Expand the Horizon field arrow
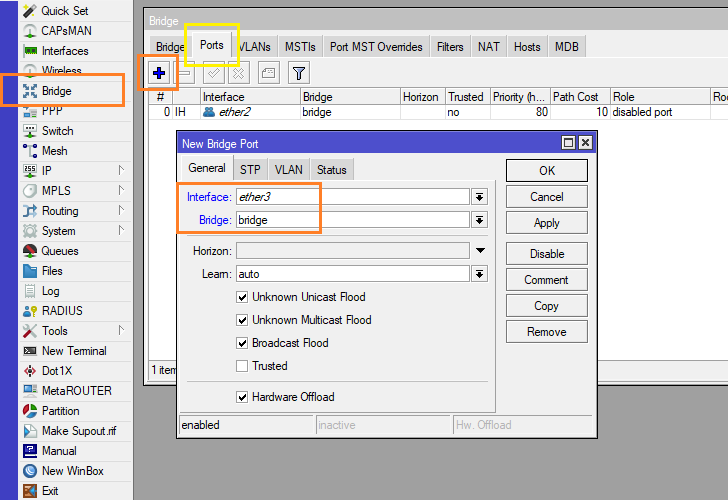728x500 pixels. pos(479,251)
